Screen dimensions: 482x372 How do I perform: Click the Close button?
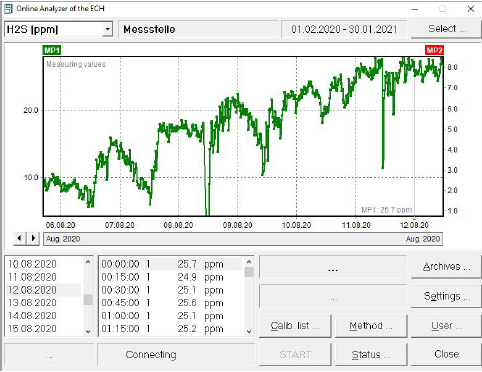tap(446, 355)
